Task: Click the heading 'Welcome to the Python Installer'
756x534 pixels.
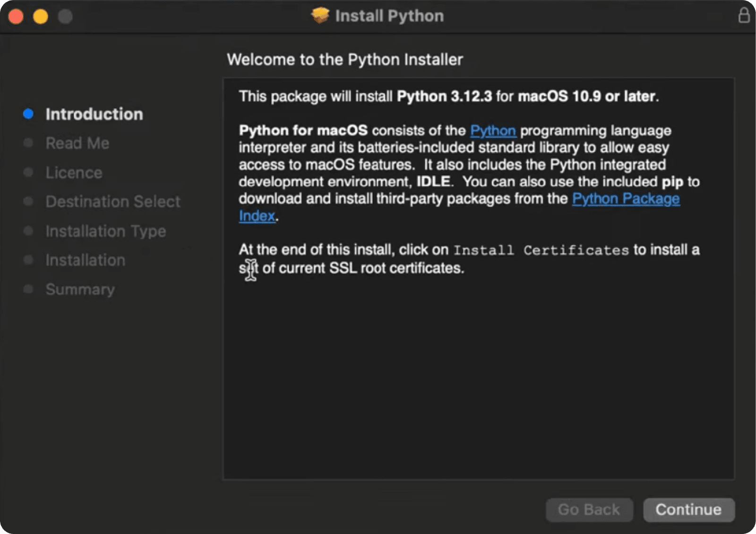Action: [x=345, y=59]
